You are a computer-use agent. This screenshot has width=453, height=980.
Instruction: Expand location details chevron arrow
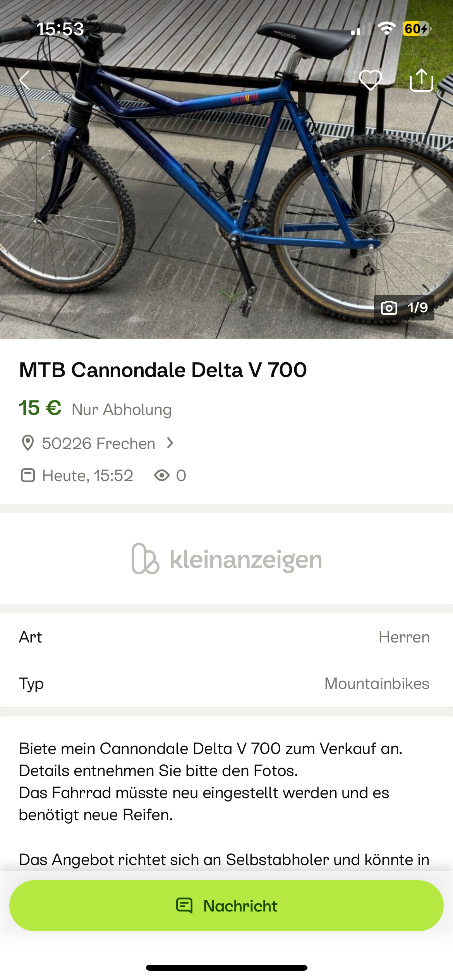click(x=170, y=443)
